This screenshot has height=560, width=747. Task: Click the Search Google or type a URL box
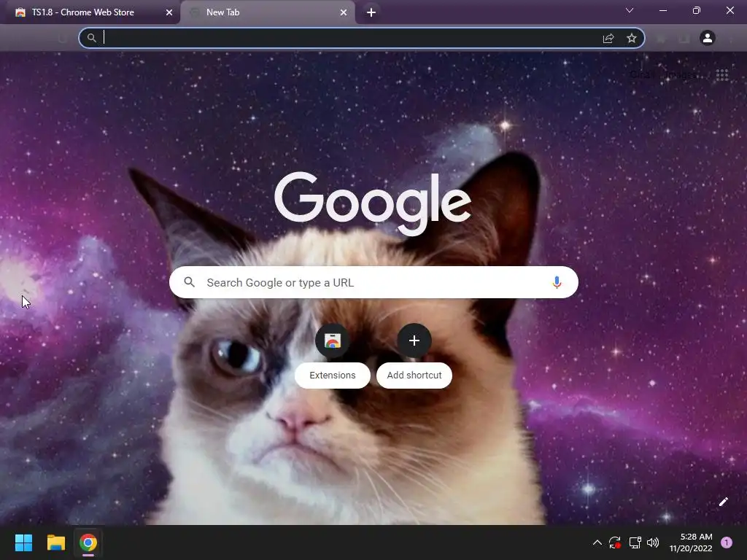[x=373, y=282]
